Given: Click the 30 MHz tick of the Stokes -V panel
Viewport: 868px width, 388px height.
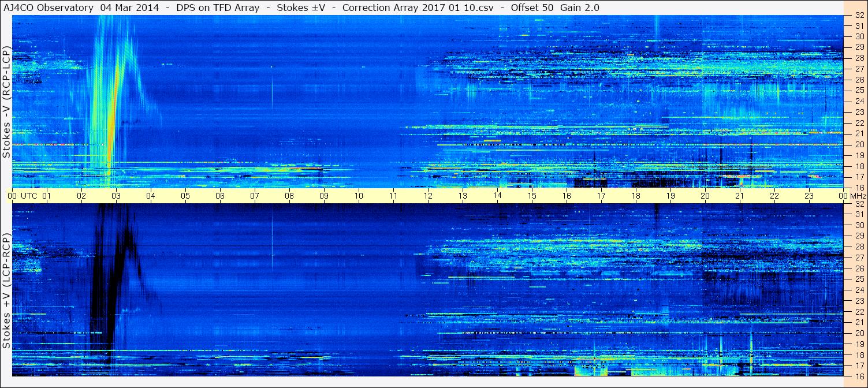Looking at the screenshot, I should pos(859,36).
